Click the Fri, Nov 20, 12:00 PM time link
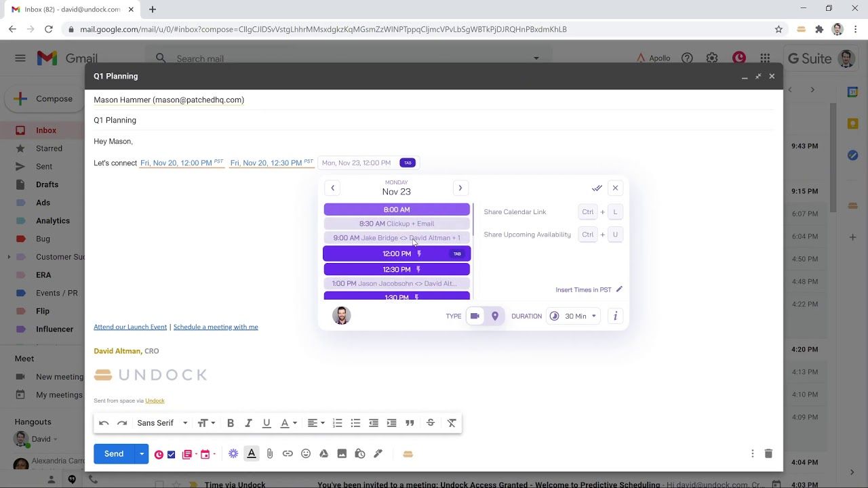 [x=182, y=163]
